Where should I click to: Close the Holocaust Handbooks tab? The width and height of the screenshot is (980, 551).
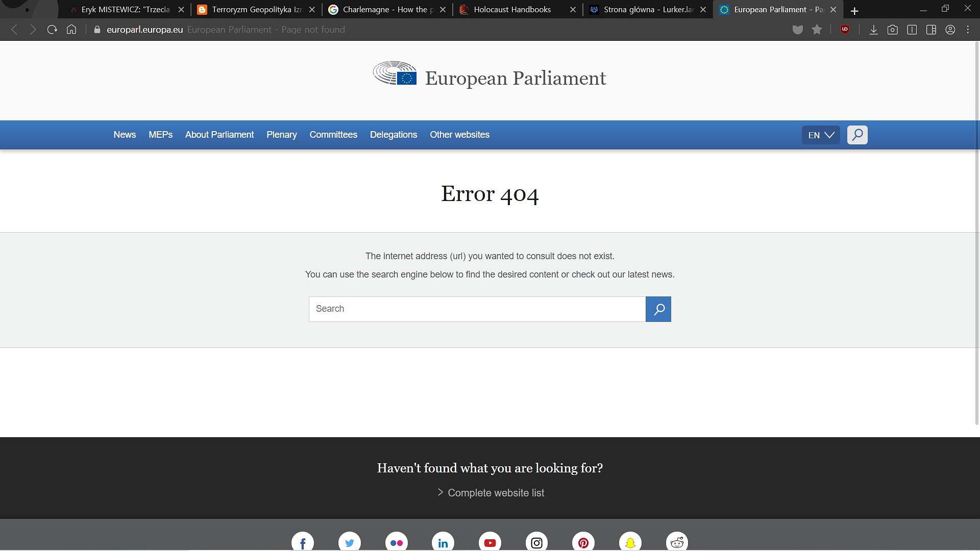coord(573,10)
